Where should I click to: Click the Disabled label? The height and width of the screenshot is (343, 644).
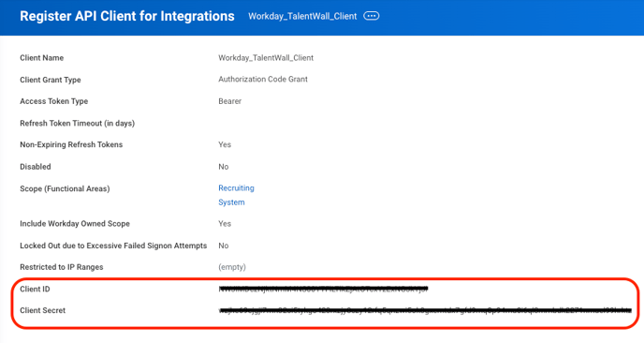pyautogui.click(x=36, y=167)
